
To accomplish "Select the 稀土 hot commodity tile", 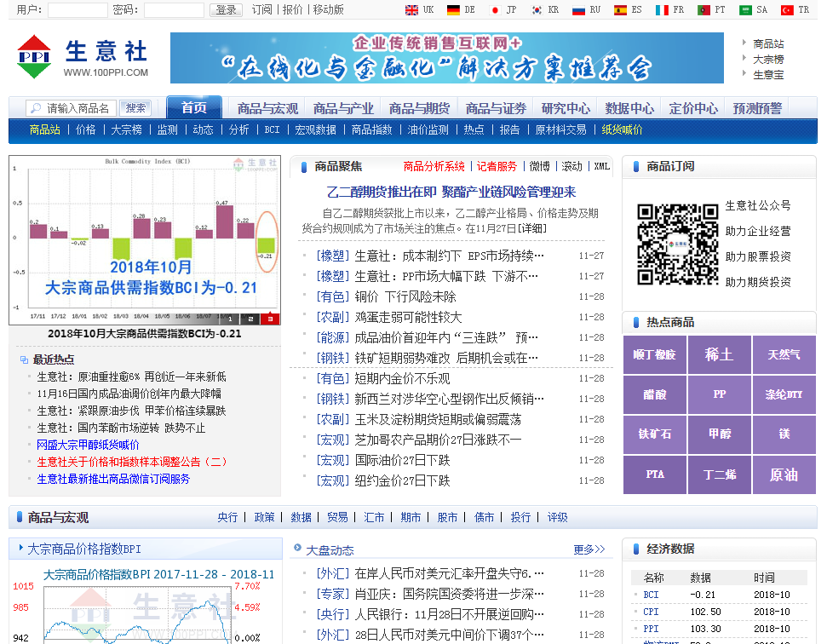I will [x=720, y=354].
